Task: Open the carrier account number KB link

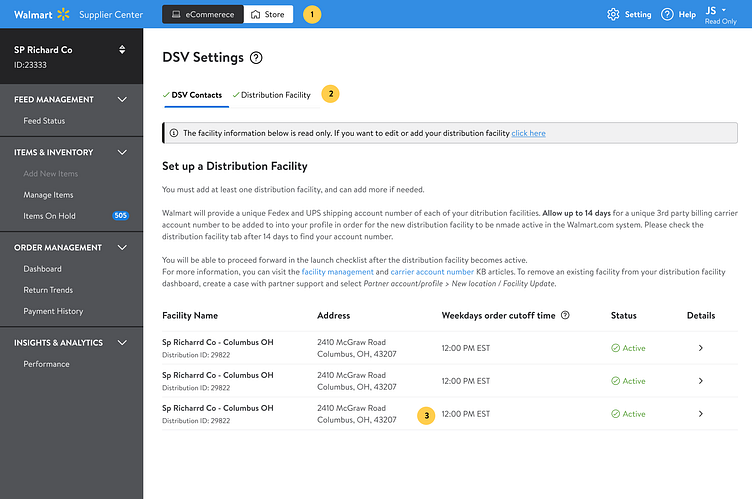Action: tap(432, 272)
